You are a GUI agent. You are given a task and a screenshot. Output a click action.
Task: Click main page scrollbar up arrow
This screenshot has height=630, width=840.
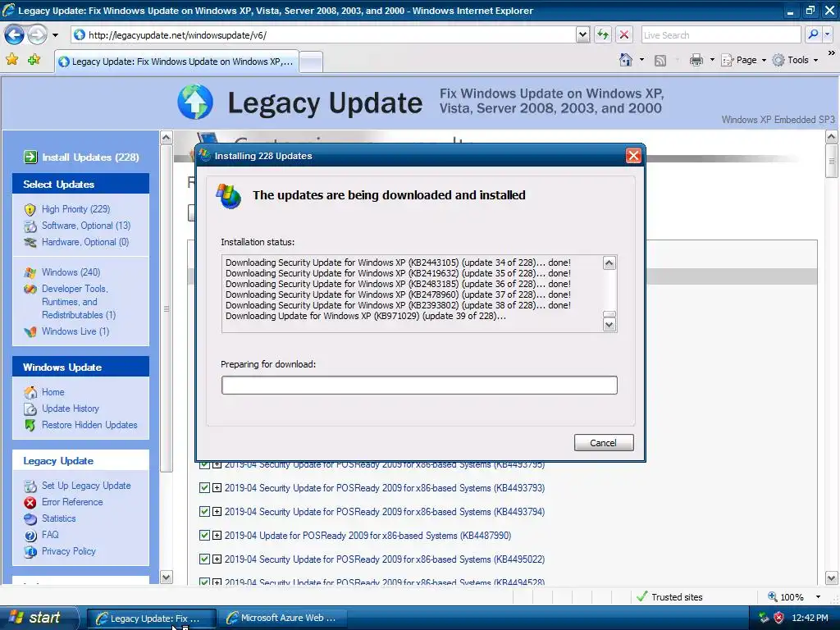[x=832, y=137]
